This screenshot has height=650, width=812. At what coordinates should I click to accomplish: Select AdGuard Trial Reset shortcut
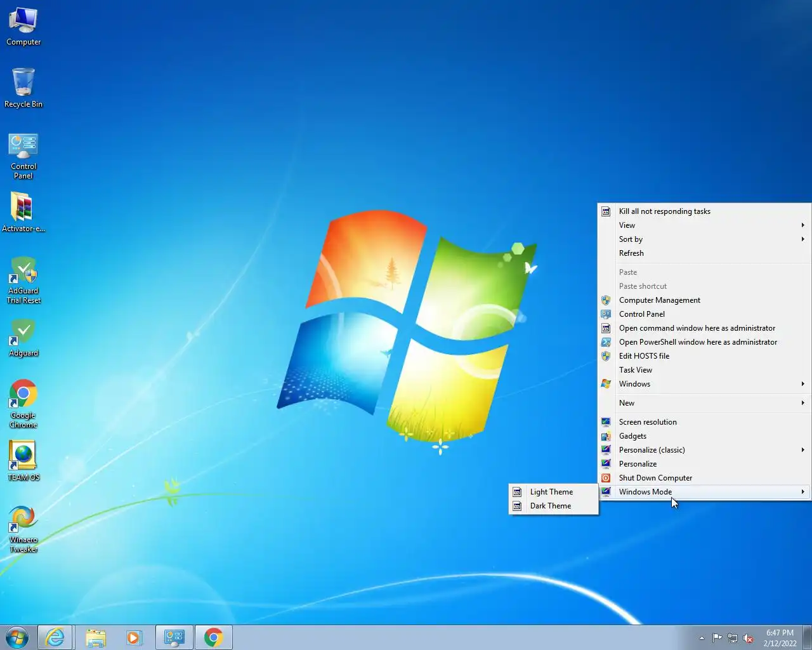coord(23,280)
